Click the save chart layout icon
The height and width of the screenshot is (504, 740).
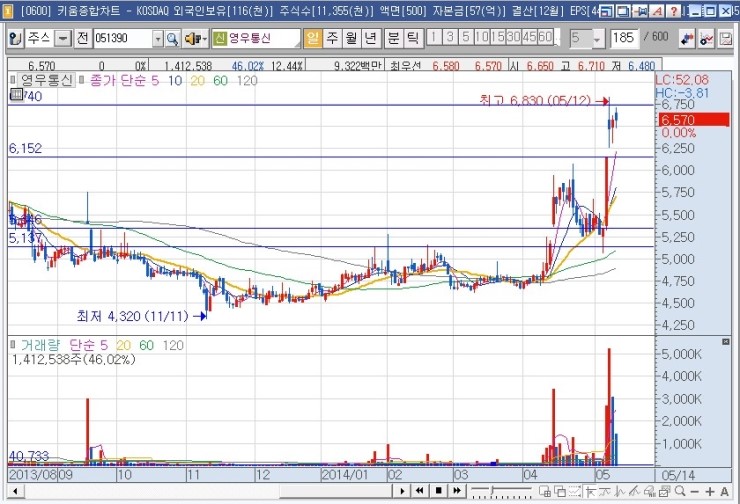point(725,39)
